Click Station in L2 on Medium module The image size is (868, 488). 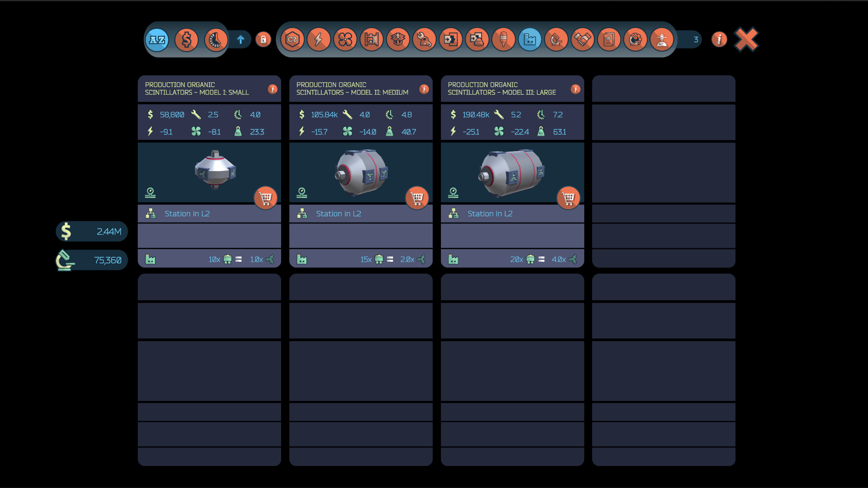coord(338,214)
